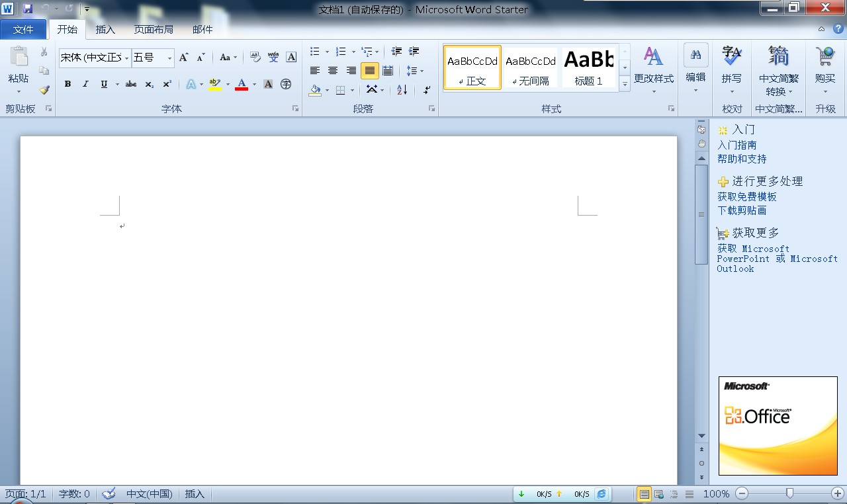Open the 帮助和支持 link
The image size is (847, 504).
(742, 159)
